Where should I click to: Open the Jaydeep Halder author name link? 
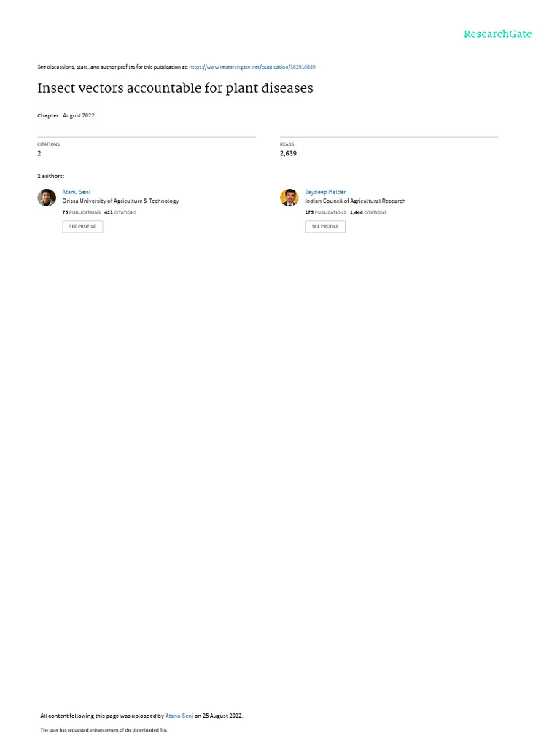coord(325,192)
